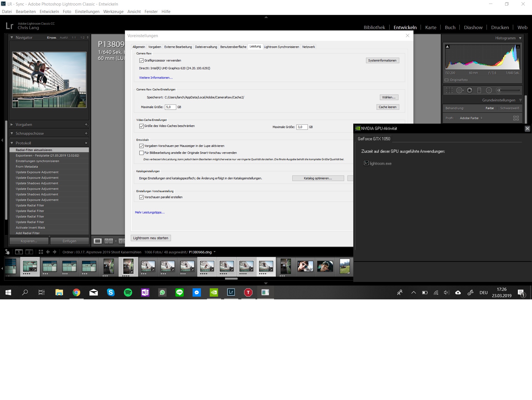Click Cache leeren button
The image size is (532, 400).
(386, 107)
